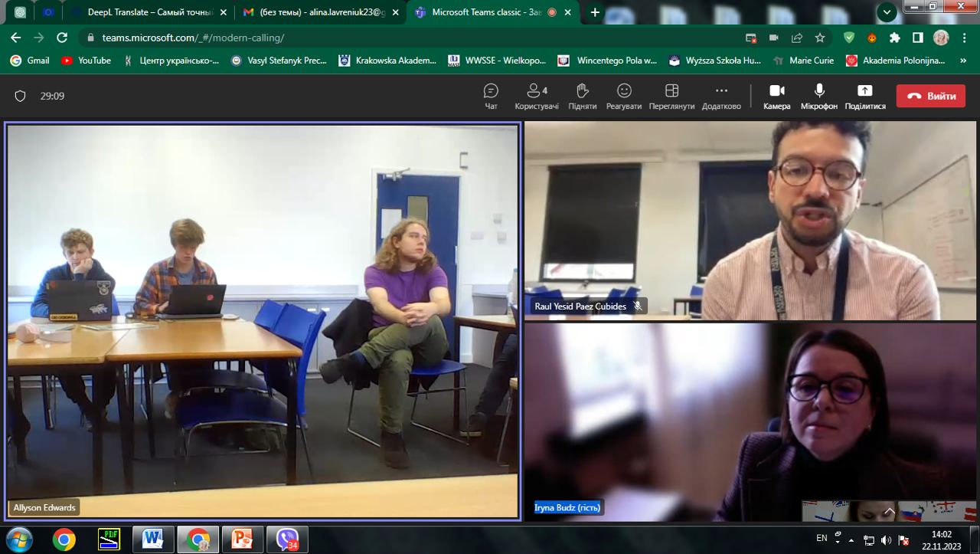The image size is (980, 554).
Task: Share your screen with Поділитися
Action: pos(865,97)
